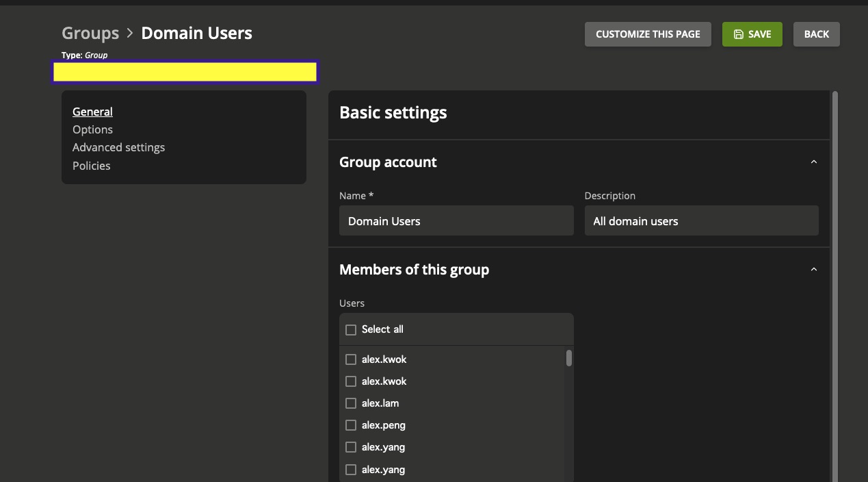Viewport: 868px width, 482px height.
Task: Edit the Description field
Action: click(x=701, y=221)
